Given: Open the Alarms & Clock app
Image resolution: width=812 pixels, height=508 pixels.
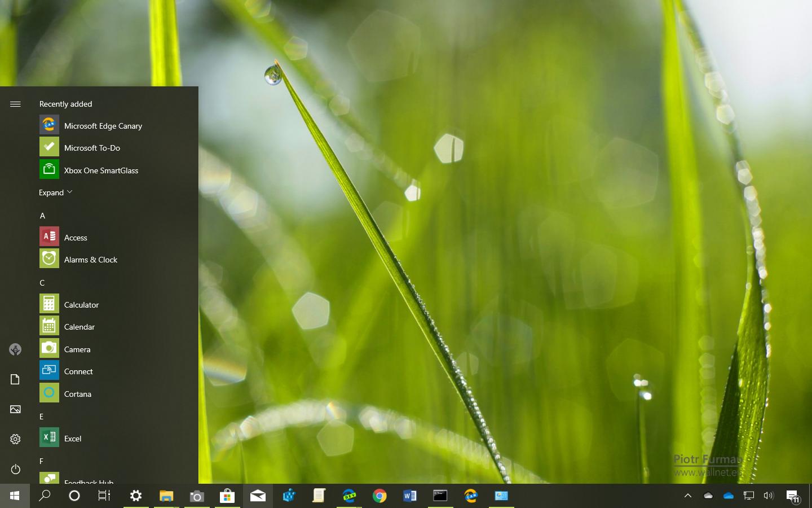Looking at the screenshot, I should tap(91, 260).
